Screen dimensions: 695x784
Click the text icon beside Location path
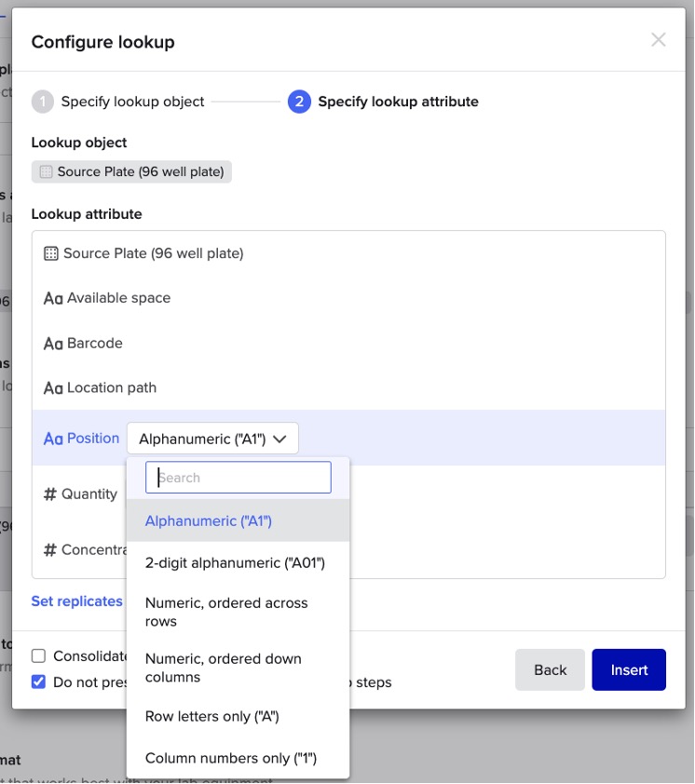(x=53, y=388)
